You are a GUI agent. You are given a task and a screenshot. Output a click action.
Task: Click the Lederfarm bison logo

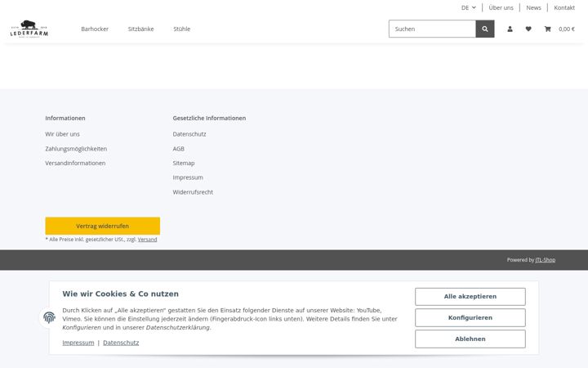(x=29, y=29)
